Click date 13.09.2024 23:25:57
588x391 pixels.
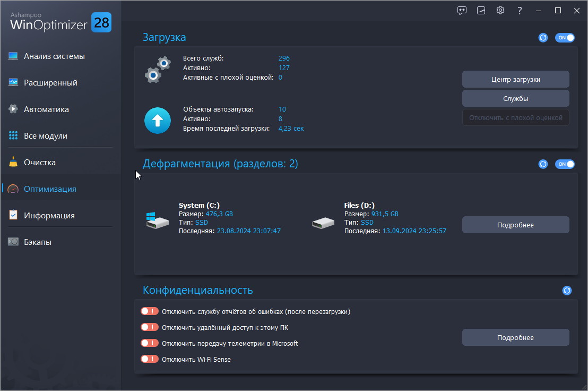click(414, 231)
